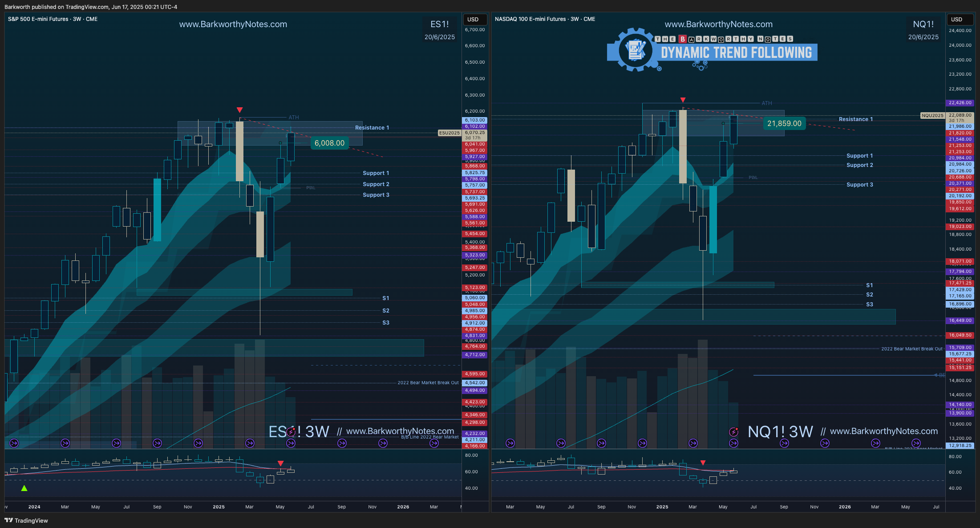Select the 6,008.00 green price callout
This screenshot has height=528, width=980.
(329, 143)
